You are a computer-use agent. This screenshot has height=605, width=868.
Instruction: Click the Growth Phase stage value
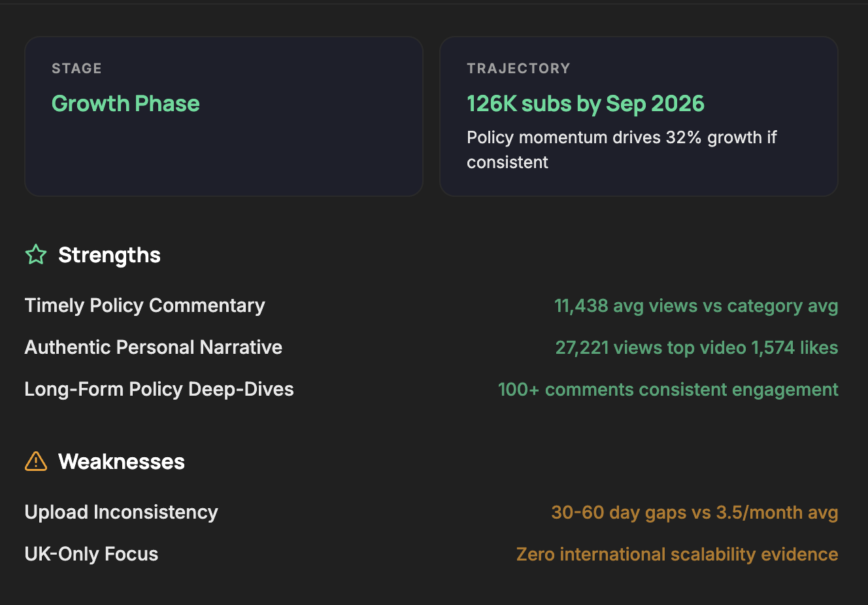tap(125, 103)
